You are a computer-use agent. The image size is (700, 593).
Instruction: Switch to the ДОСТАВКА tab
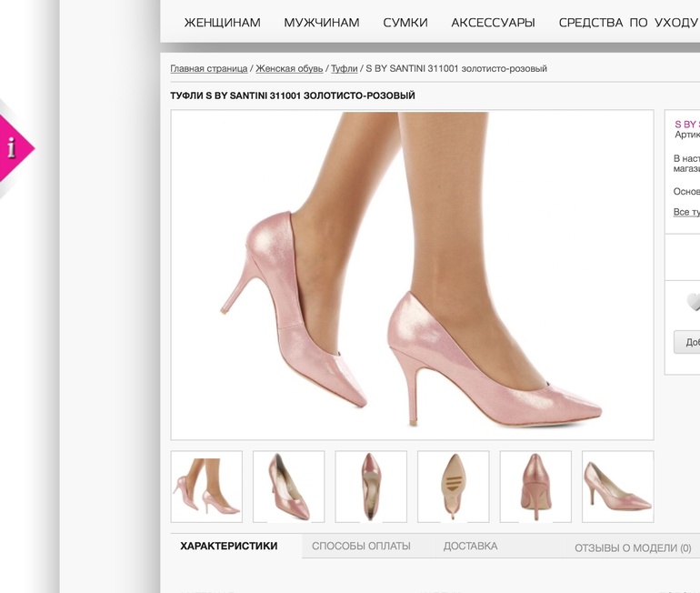tap(471, 546)
